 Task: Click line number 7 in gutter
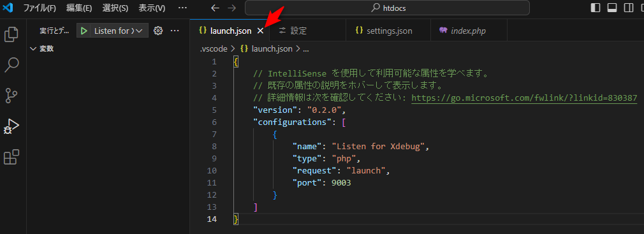tap(214, 135)
